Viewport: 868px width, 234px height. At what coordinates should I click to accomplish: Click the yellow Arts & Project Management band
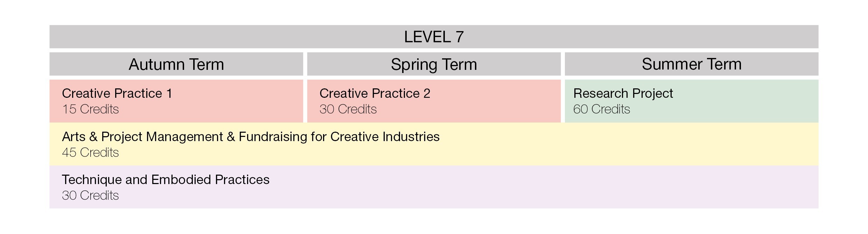tap(434, 144)
